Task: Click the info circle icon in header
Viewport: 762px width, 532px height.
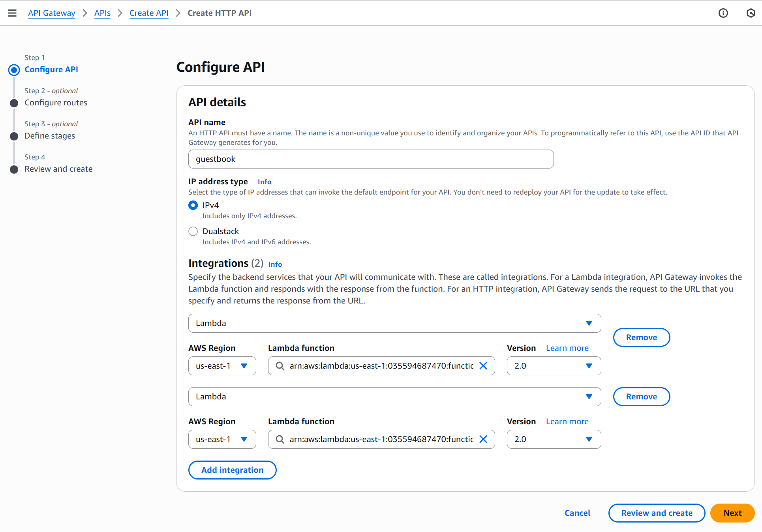Action: point(723,13)
